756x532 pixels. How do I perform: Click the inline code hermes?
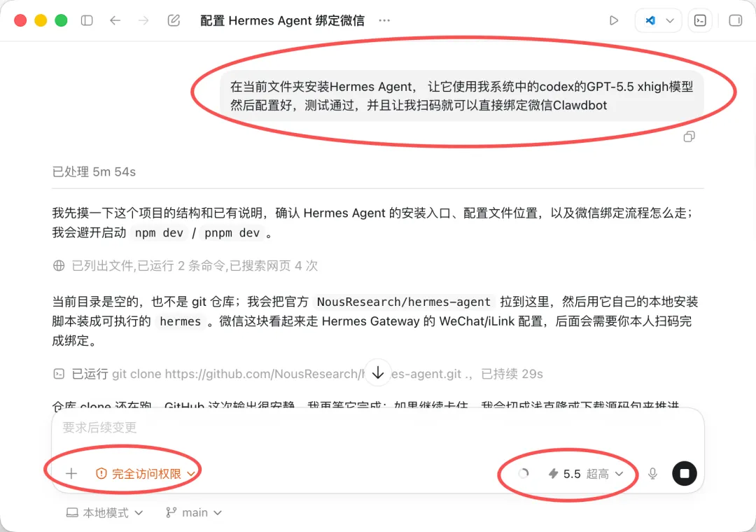point(181,321)
